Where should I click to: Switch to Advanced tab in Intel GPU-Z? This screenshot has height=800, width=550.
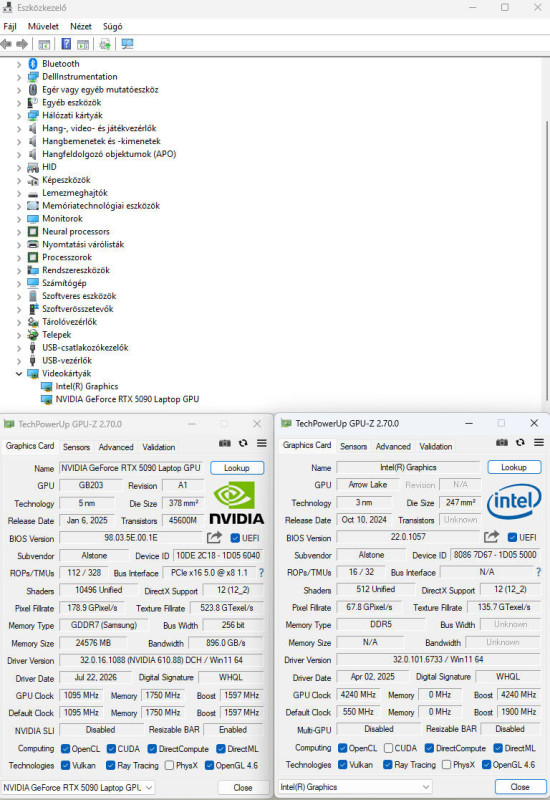click(393, 447)
